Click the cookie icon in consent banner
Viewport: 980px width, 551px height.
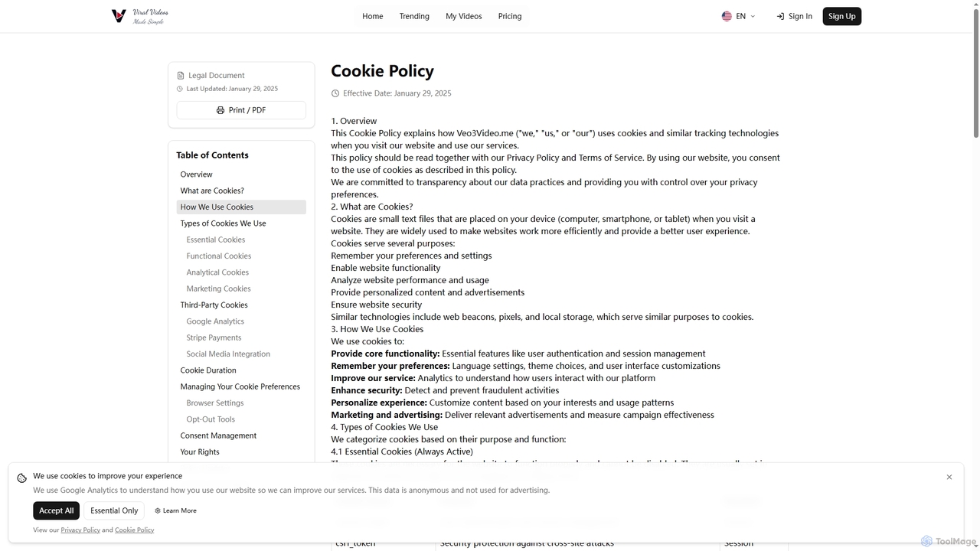[22, 478]
